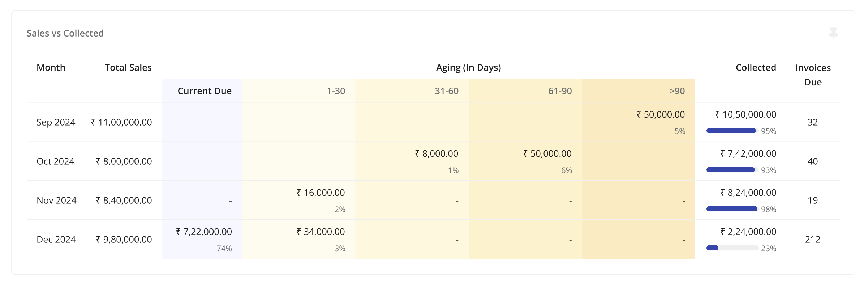868x283 pixels.
Task: Click the Dec 2024 collected progress bar
Action: (x=732, y=248)
